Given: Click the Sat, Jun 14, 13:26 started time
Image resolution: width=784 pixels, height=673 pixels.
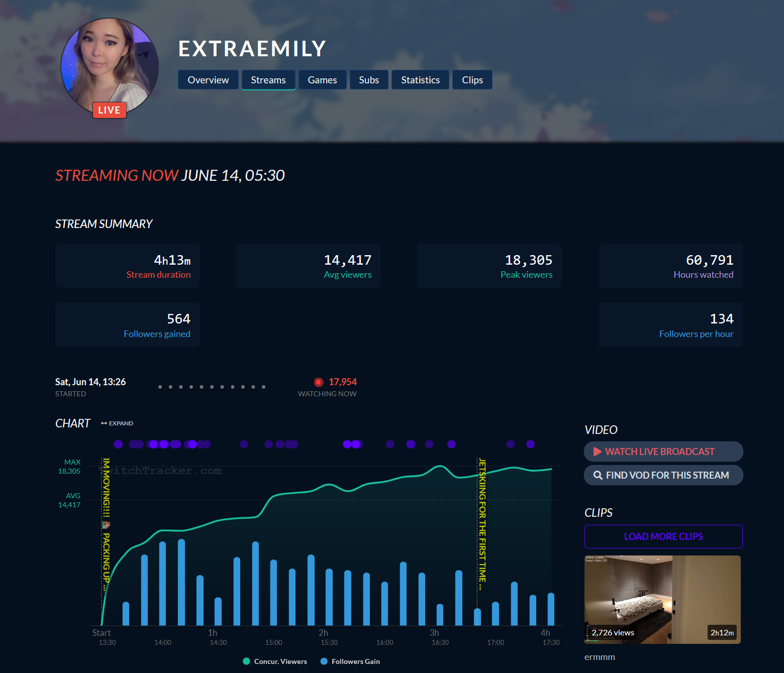Looking at the screenshot, I should [x=90, y=382].
